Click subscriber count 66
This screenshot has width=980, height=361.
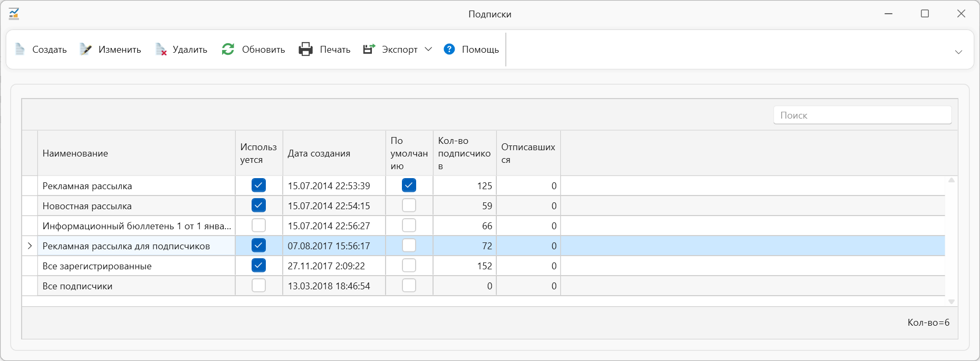pyautogui.click(x=487, y=226)
